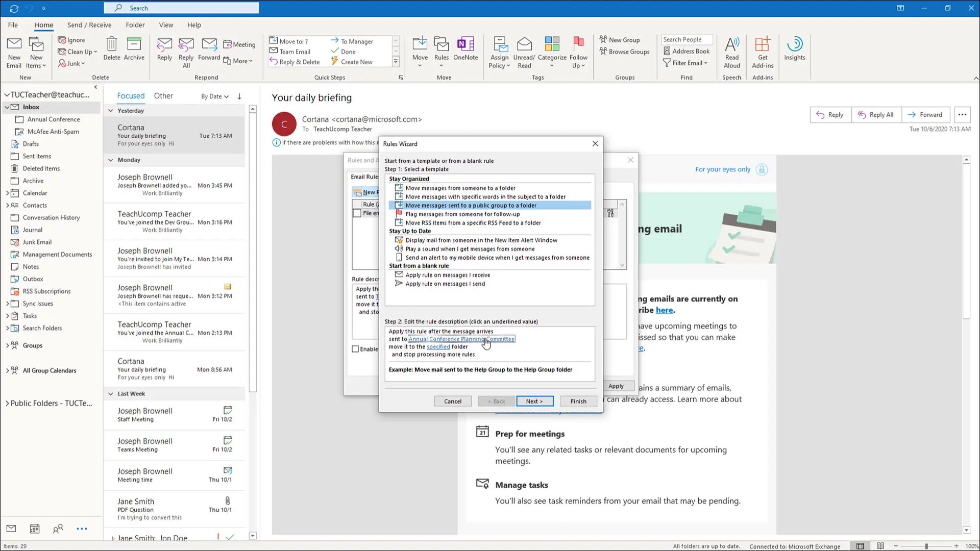Viewport: 980px width, 551px height.
Task: Expand the Groups folder tree
Action: [7, 345]
